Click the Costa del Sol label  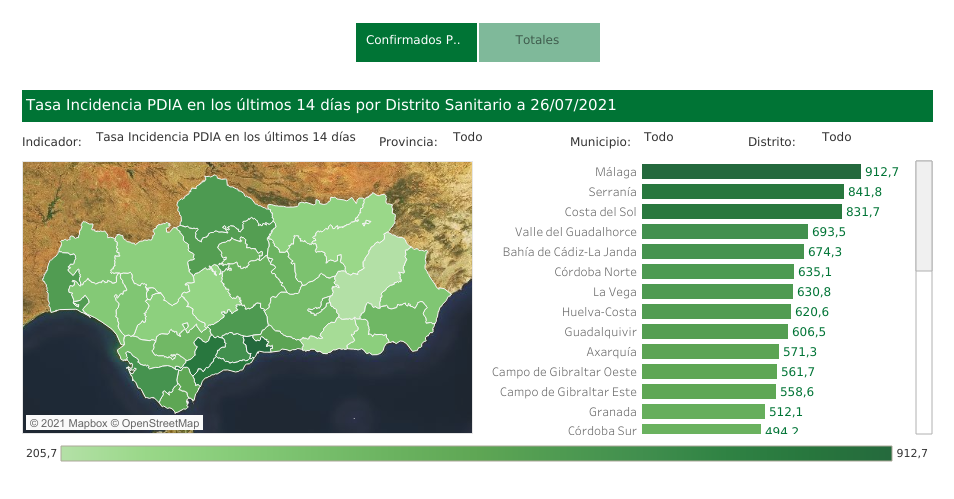(x=600, y=212)
